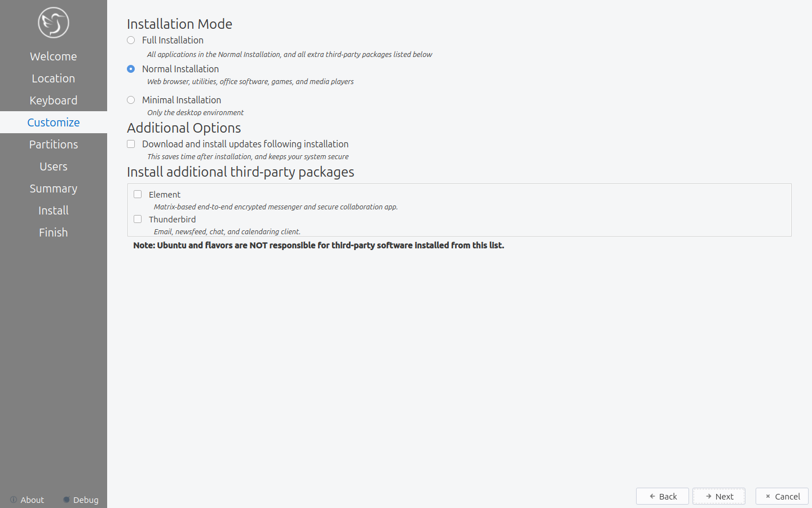Go to the Welcome step
The image size is (812, 508).
pyautogui.click(x=54, y=56)
